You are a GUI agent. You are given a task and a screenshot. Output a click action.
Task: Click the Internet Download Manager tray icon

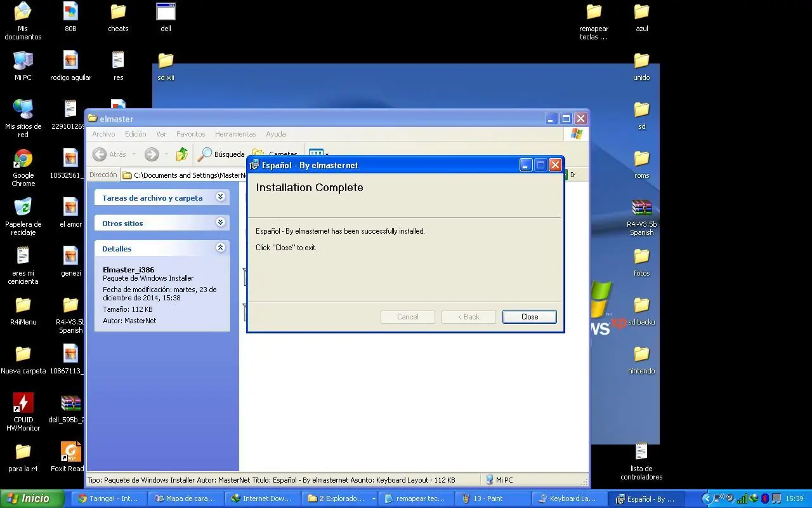[753, 498]
